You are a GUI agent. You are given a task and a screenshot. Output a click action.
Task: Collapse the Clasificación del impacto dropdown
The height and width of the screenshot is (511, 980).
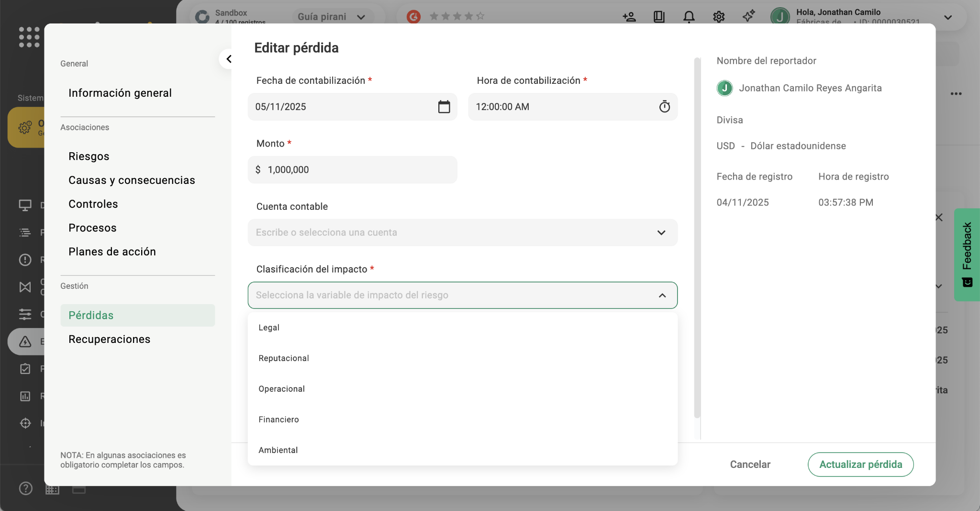point(662,295)
